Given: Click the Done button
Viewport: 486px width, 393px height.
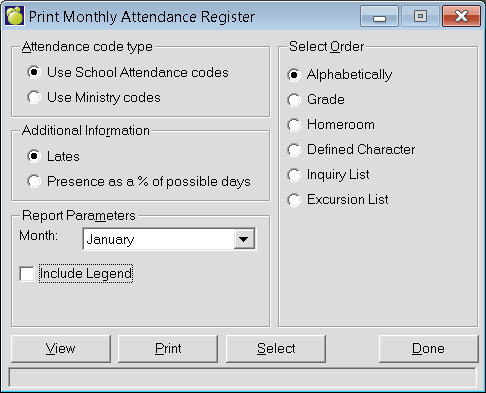Looking at the screenshot, I should pos(428,349).
